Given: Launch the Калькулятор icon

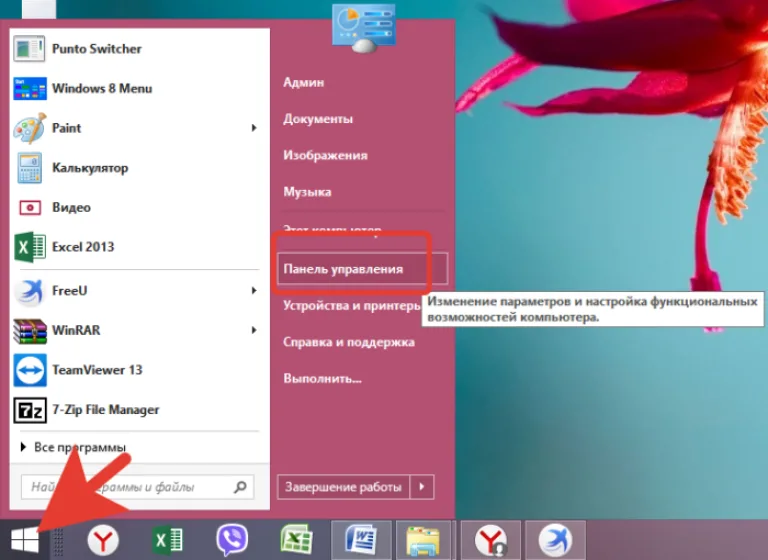Looking at the screenshot, I should (30, 168).
